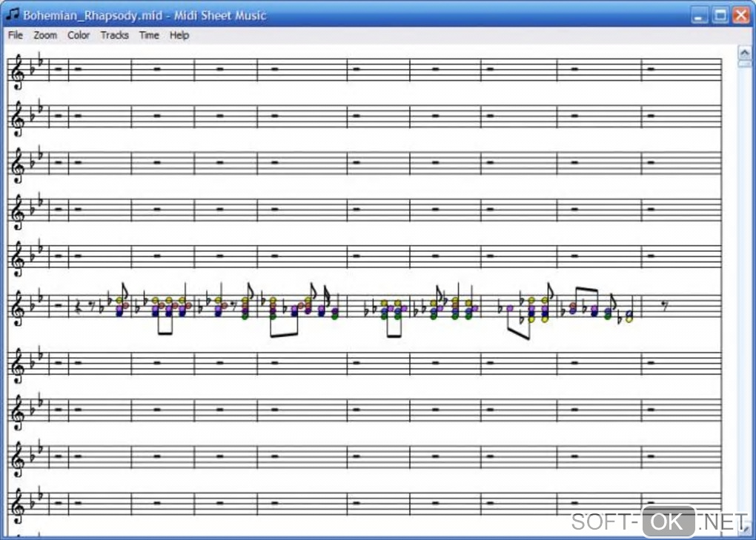Minimize the Midi Sheet Music window
Viewport: 756px width, 540px height.
pos(699,16)
